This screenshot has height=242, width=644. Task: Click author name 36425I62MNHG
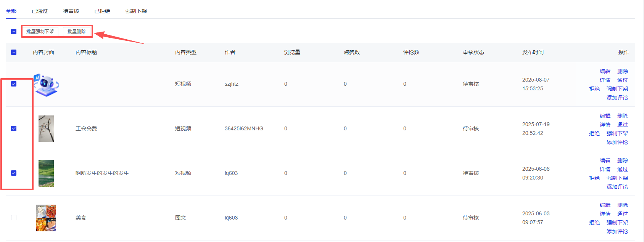[x=244, y=128]
